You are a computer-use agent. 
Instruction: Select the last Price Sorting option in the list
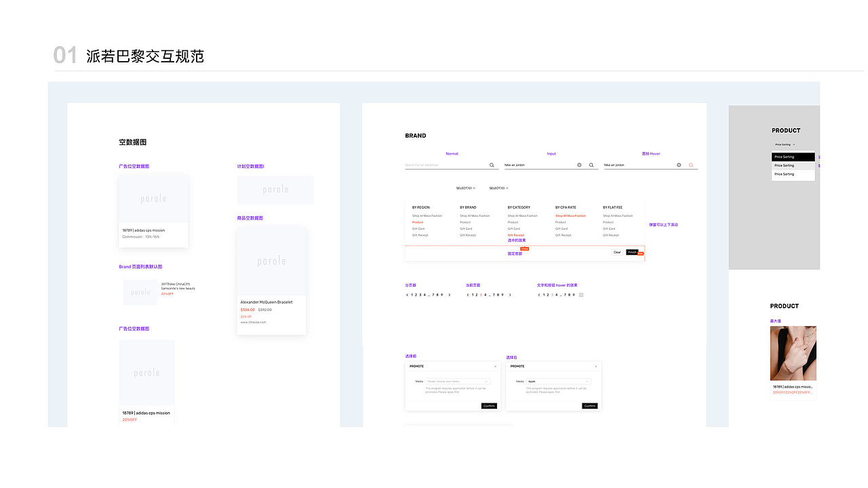click(x=793, y=174)
